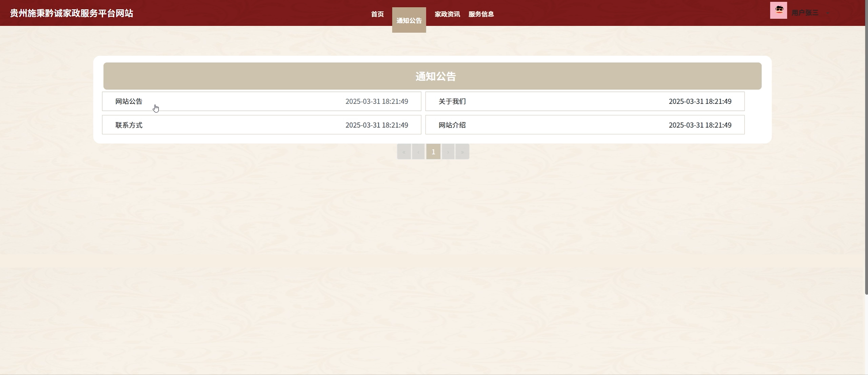The image size is (868, 375).
Task: Expand the user dropdown arrow
Action: pyautogui.click(x=828, y=13)
